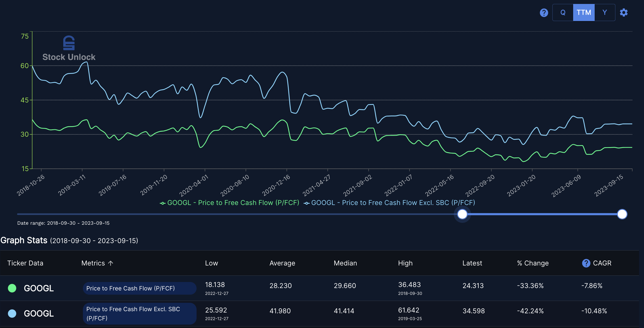This screenshot has height=328, width=644.
Task: Sort by Low column header
Action: point(212,263)
